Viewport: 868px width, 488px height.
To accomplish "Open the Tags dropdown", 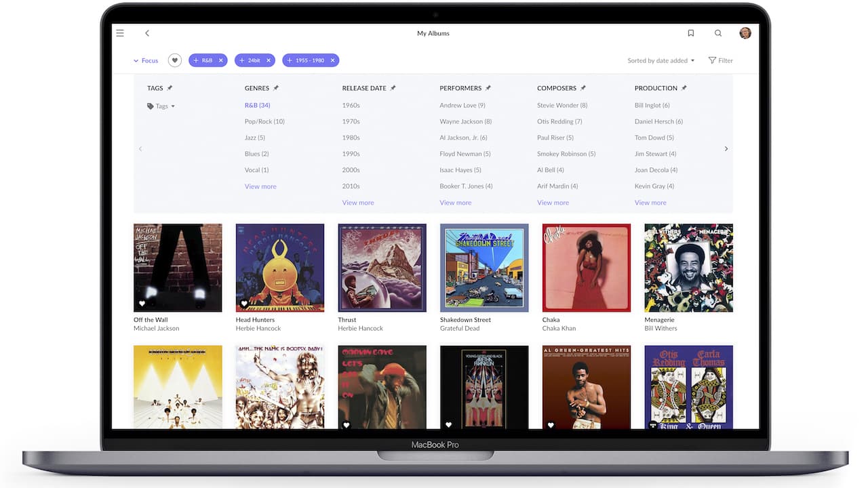I will (x=161, y=106).
